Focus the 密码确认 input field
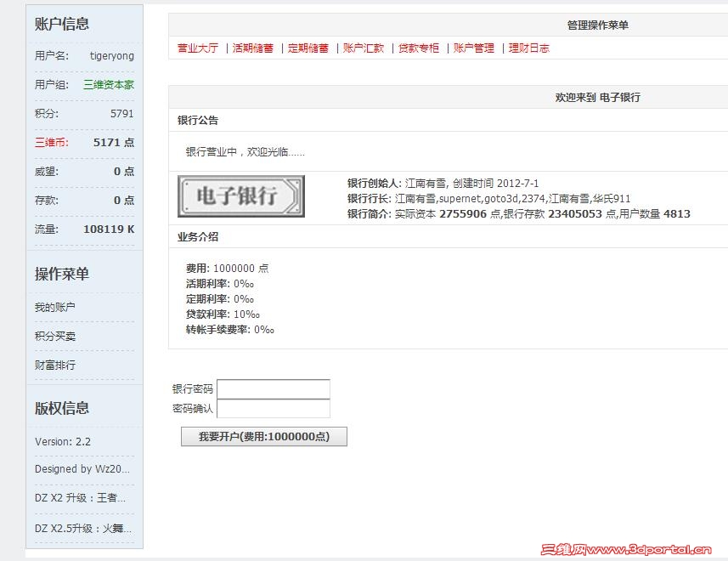The height and width of the screenshot is (561, 728). click(x=274, y=409)
